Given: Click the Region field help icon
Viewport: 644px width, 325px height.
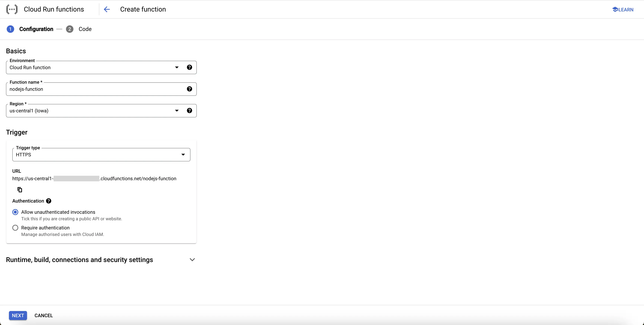Looking at the screenshot, I should tap(189, 111).
